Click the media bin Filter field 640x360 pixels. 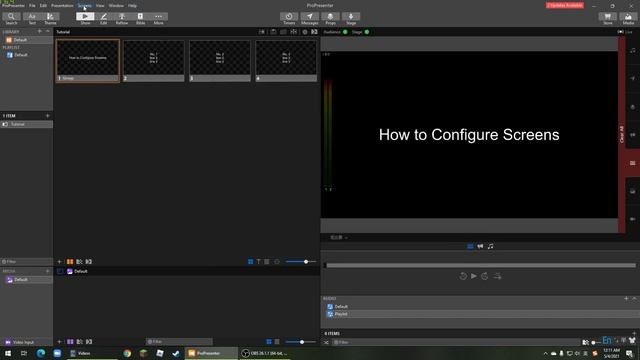click(179, 342)
